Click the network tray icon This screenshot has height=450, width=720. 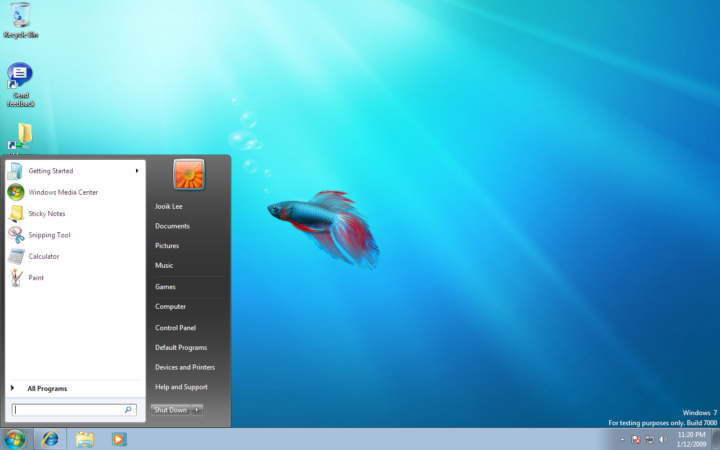649,440
